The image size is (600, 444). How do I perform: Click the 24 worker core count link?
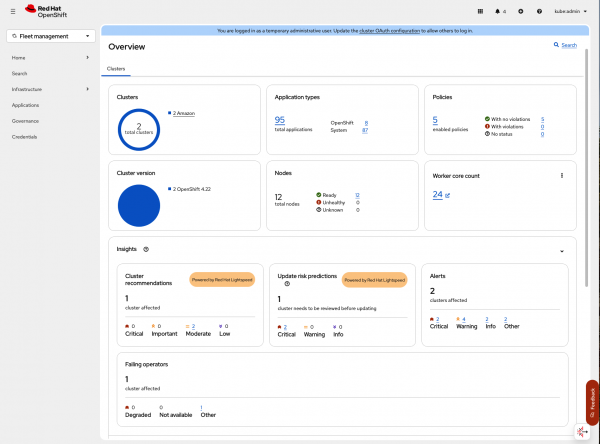pyautogui.click(x=437, y=194)
